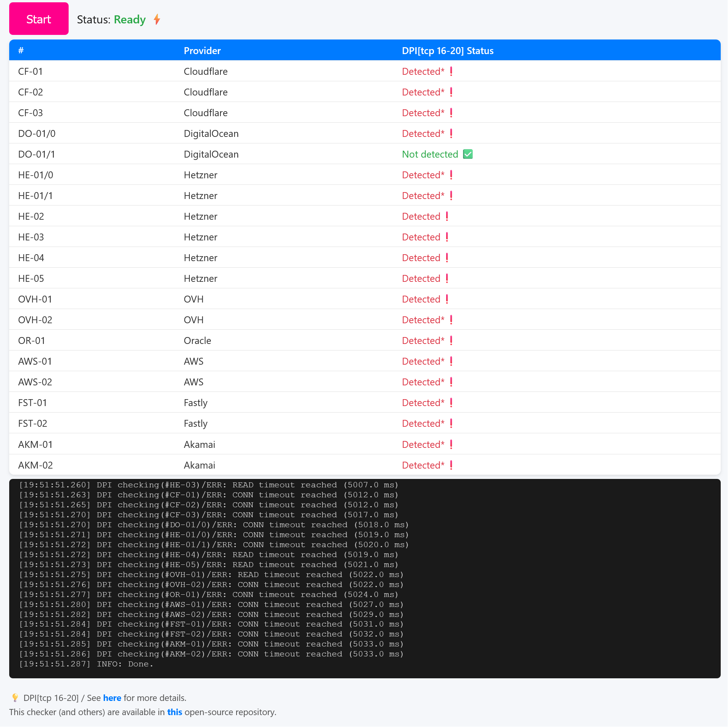Select the 'FST-02' identifier cell
The height and width of the screenshot is (727, 728).
pos(33,423)
